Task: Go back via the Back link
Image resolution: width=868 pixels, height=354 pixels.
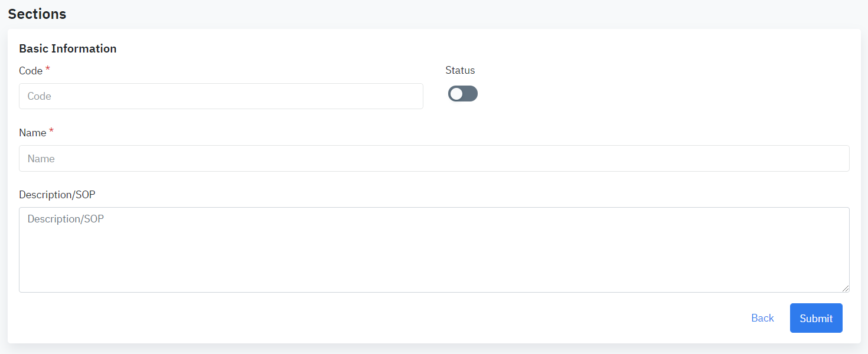Action: pyautogui.click(x=762, y=318)
